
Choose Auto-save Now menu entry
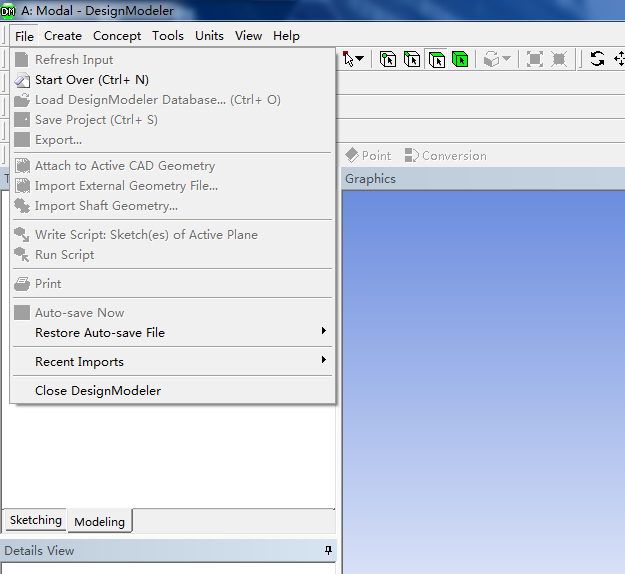tap(172, 313)
